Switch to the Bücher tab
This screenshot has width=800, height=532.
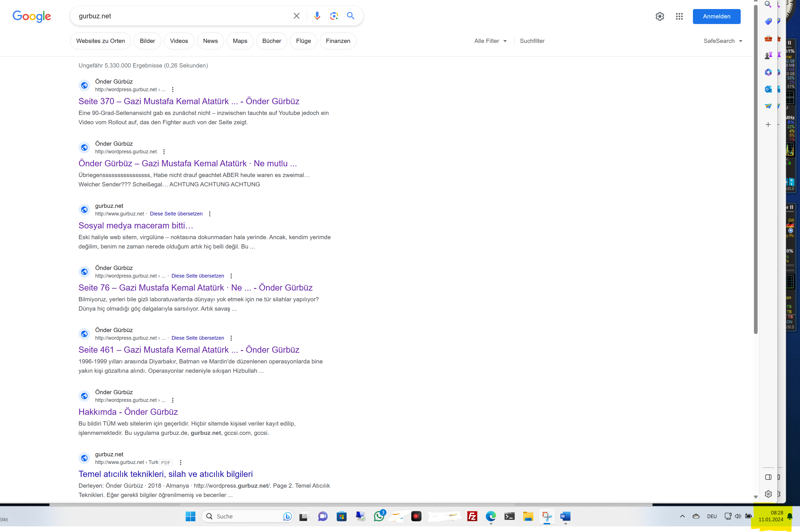[x=271, y=41]
